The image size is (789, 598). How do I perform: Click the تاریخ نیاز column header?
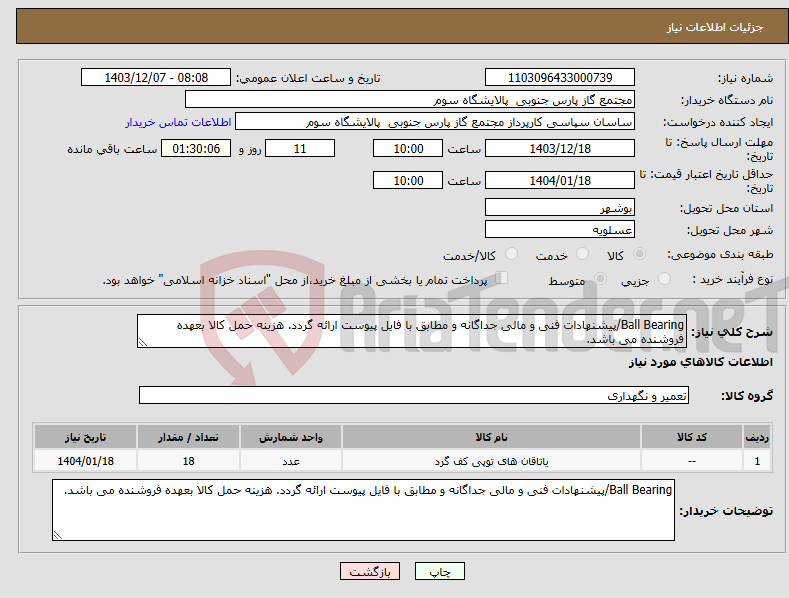pyautogui.click(x=86, y=437)
